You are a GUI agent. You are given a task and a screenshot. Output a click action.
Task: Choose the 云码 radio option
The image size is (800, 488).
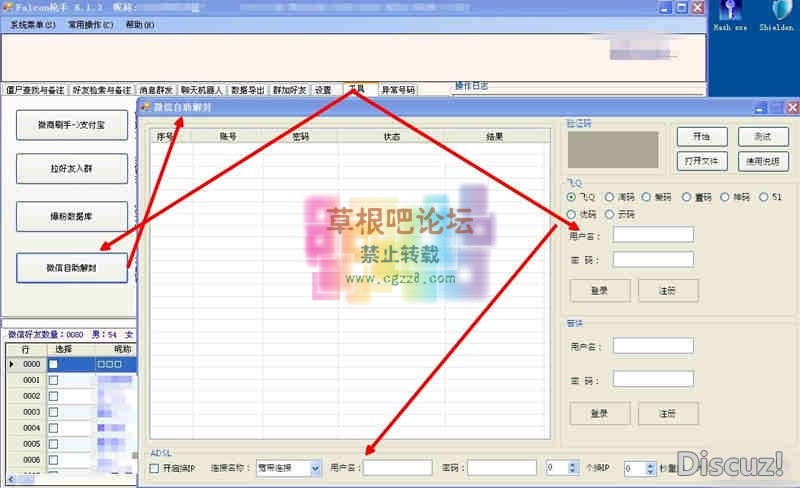[609, 214]
